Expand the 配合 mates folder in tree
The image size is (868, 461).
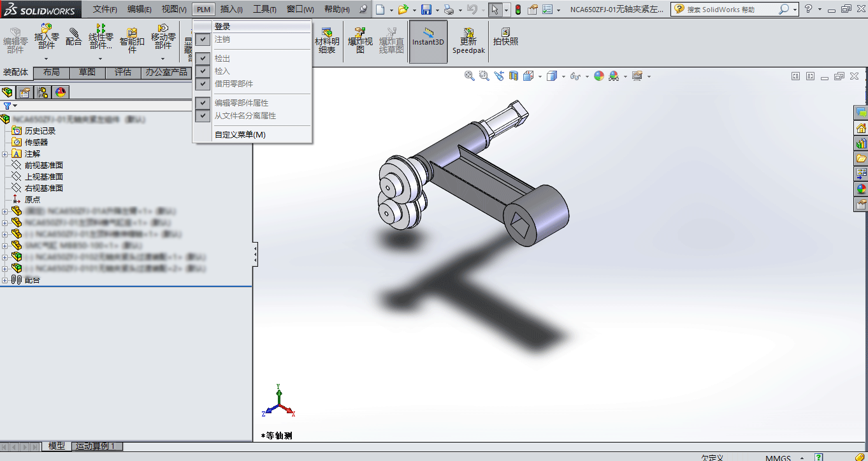[x=5, y=280]
